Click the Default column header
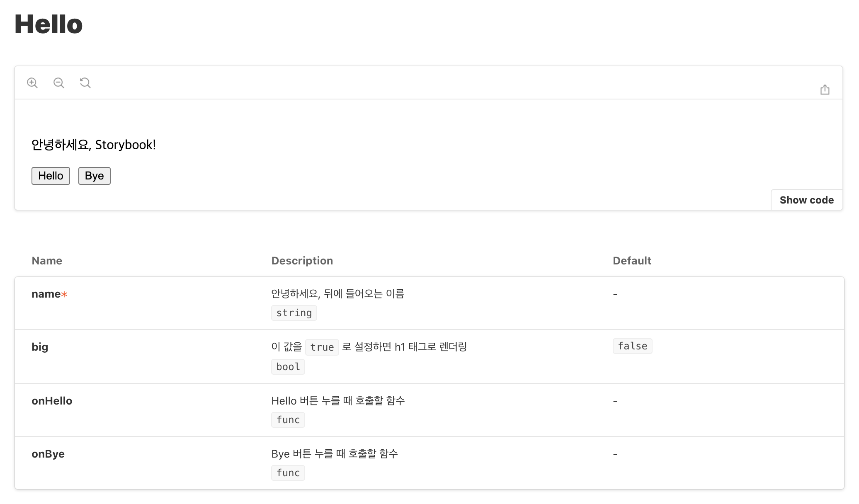This screenshot has height=504, width=859. (632, 261)
